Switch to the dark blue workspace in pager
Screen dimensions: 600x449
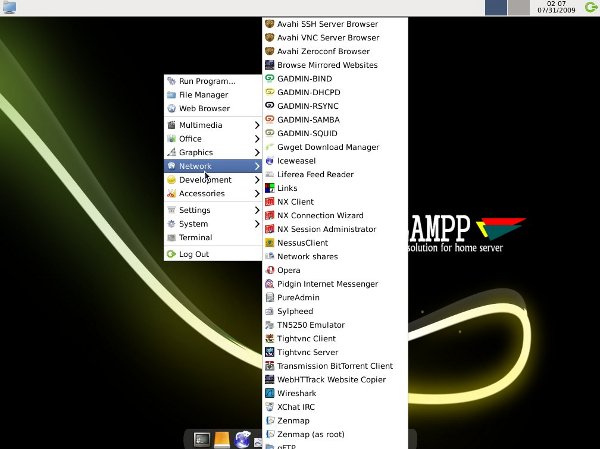[496, 7]
